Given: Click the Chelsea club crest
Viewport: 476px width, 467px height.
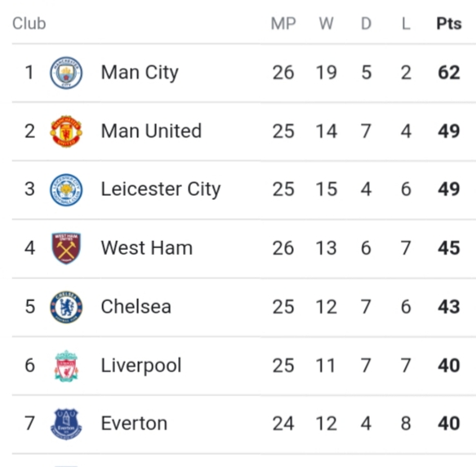Looking at the screenshot, I should [x=66, y=307].
